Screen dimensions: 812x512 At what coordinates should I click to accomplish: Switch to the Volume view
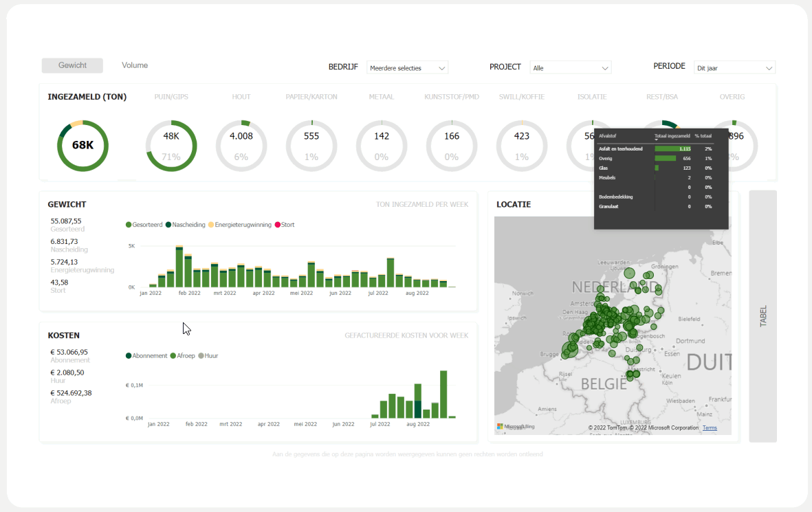135,65
